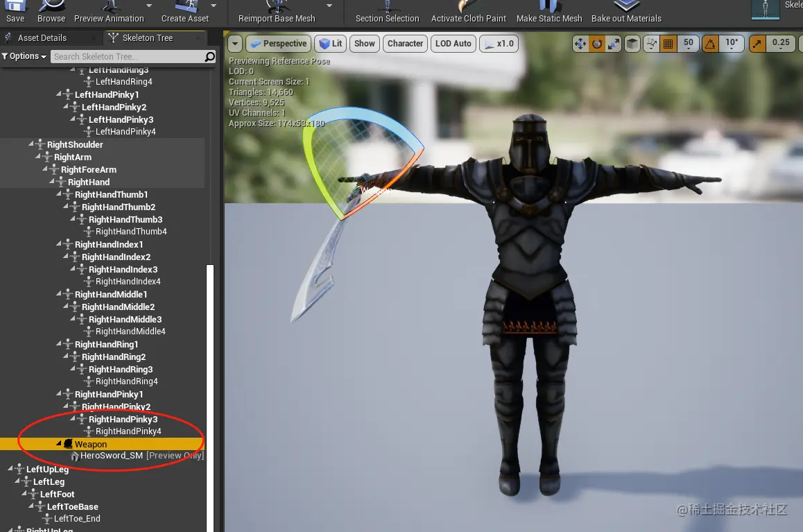Click the Skeleton mode icon at top right
This screenshot has height=532, width=803.
click(x=765, y=9)
